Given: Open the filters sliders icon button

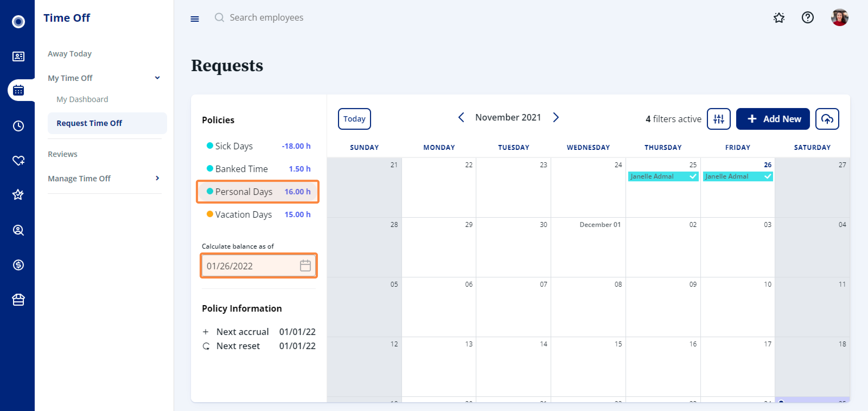Looking at the screenshot, I should (718, 119).
